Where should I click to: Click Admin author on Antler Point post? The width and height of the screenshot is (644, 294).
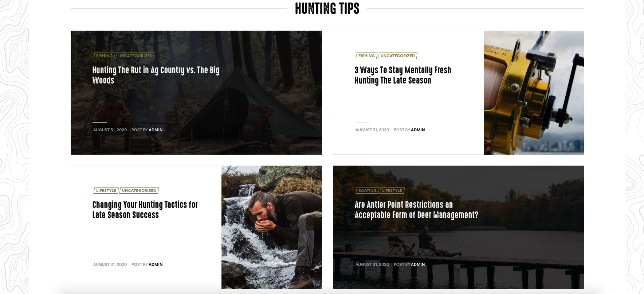click(418, 264)
